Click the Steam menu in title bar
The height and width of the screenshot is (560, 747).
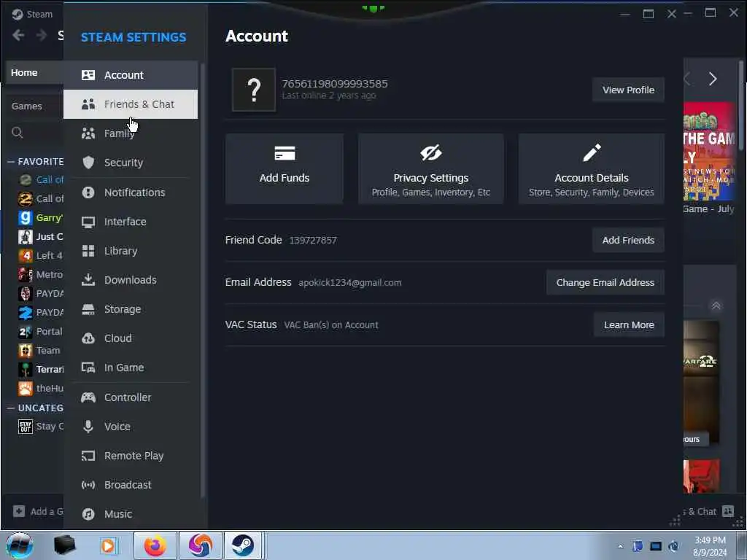[32, 15]
